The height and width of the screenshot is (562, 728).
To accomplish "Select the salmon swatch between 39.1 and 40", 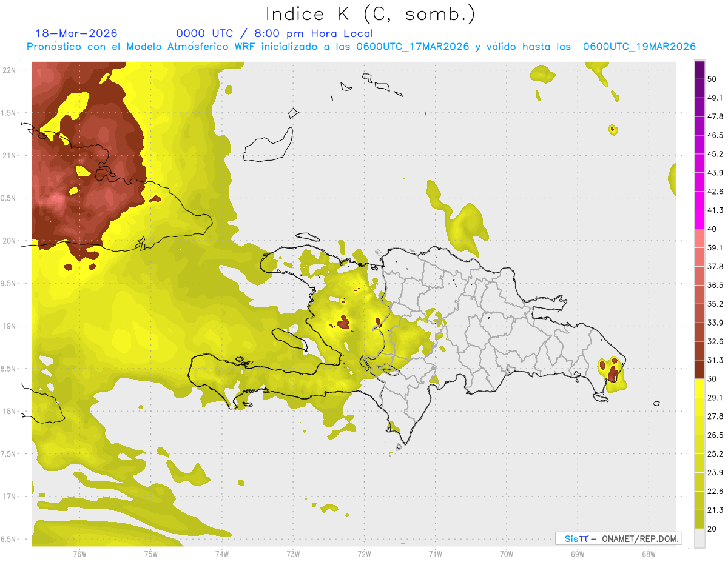I will tap(699, 238).
